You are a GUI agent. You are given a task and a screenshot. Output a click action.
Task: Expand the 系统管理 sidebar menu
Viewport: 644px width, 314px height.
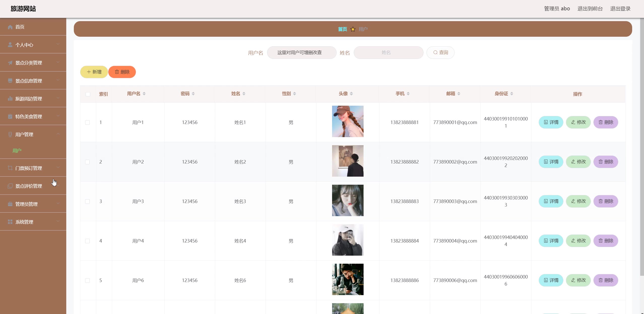click(33, 222)
